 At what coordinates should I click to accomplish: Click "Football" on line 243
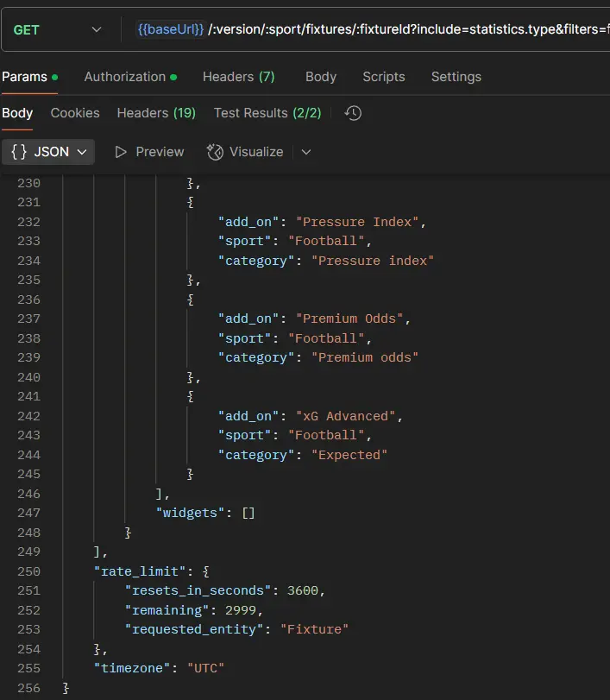[x=326, y=435]
